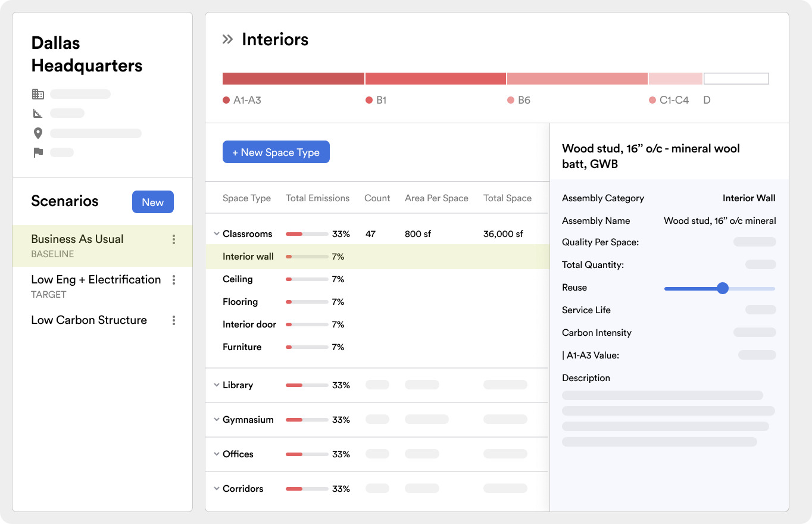Expand the Library space type row

[216, 385]
